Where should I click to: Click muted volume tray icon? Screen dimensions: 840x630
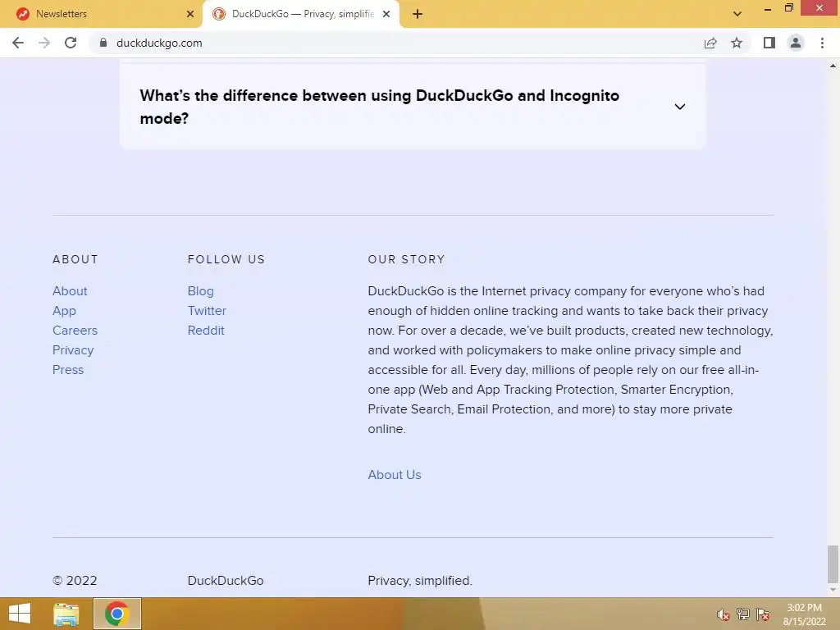tap(724, 614)
